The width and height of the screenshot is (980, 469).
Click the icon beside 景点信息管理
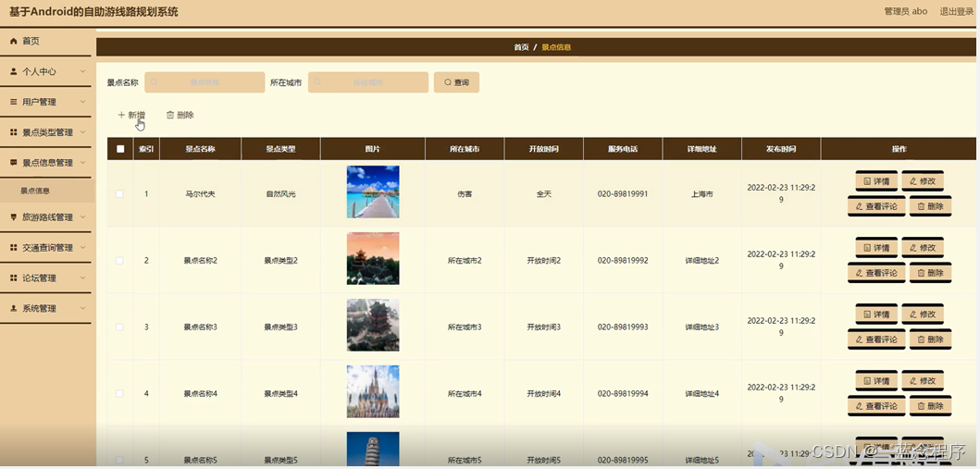(14, 163)
